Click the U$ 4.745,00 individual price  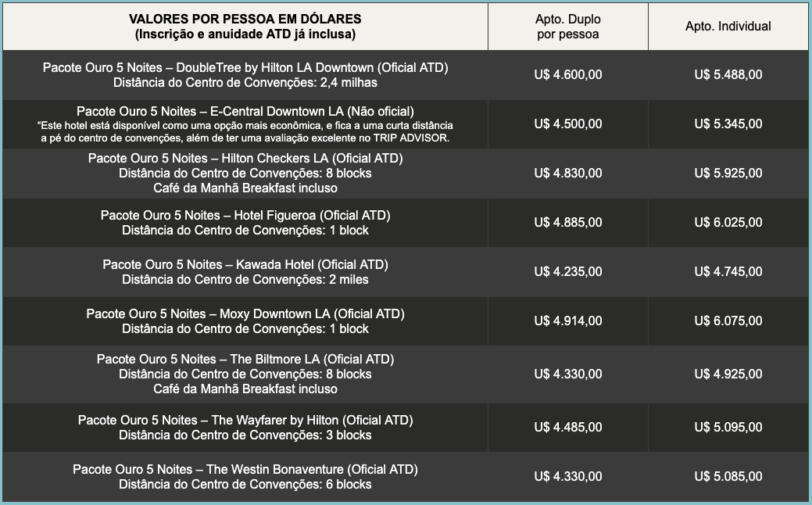coord(728,271)
